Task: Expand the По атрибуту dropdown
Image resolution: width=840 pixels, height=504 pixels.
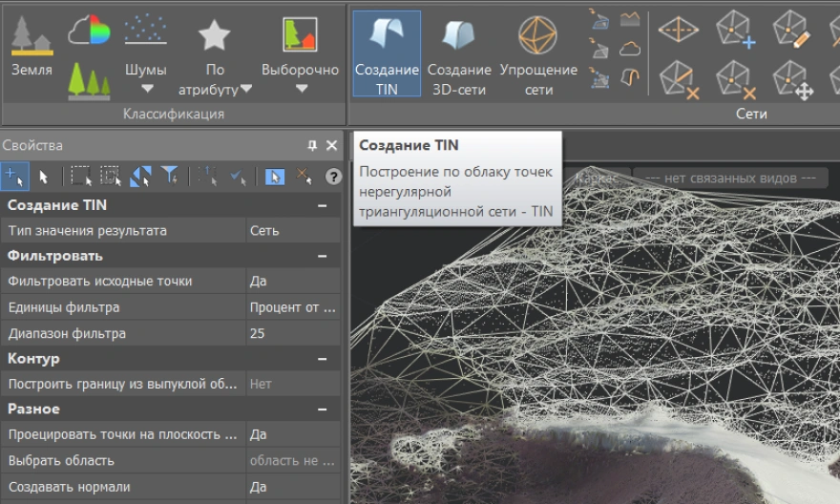Action: pyautogui.click(x=245, y=90)
